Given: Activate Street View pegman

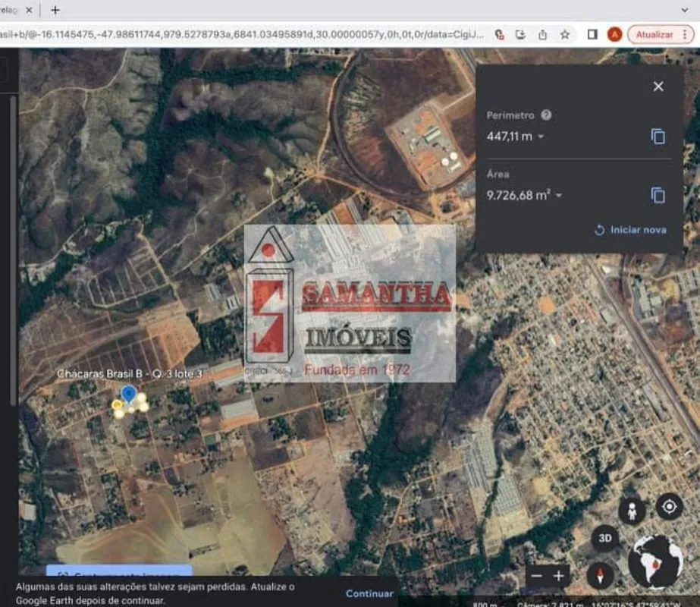Looking at the screenshot, I should pos(632,510).
